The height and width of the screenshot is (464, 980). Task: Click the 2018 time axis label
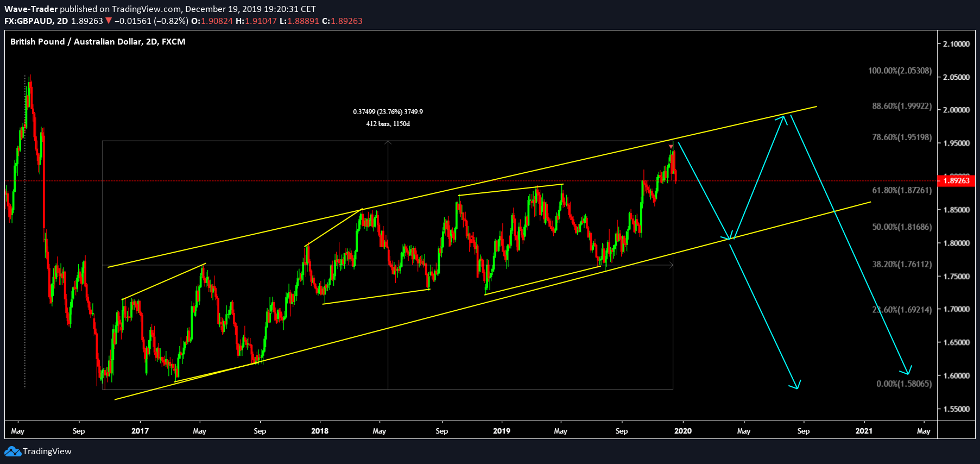(320, 431)
